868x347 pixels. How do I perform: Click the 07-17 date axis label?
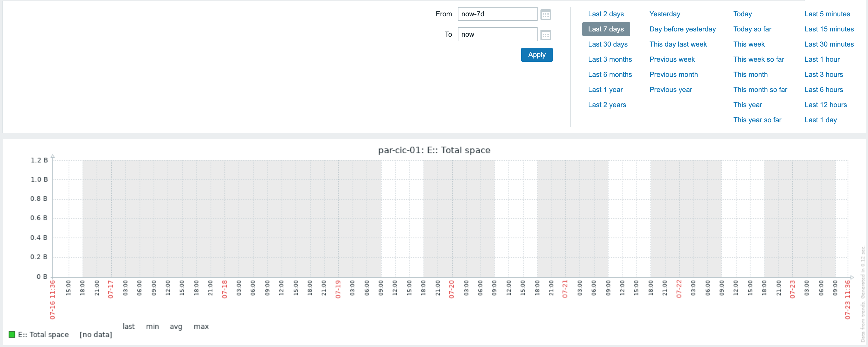(x=111, y=289)
